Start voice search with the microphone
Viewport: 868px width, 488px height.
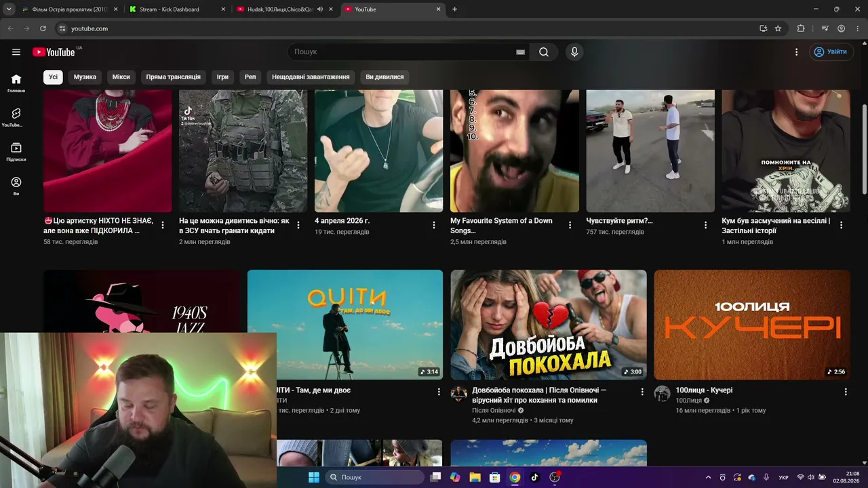click(x=574, y=52)
